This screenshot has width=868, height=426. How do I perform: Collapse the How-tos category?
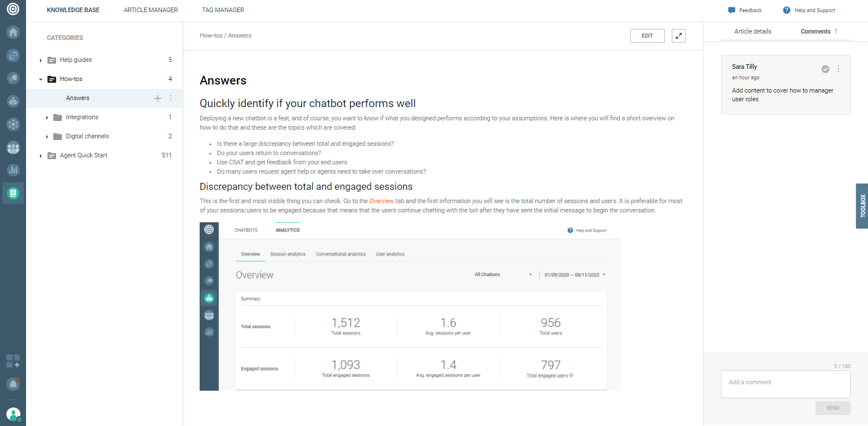point(41,79)
